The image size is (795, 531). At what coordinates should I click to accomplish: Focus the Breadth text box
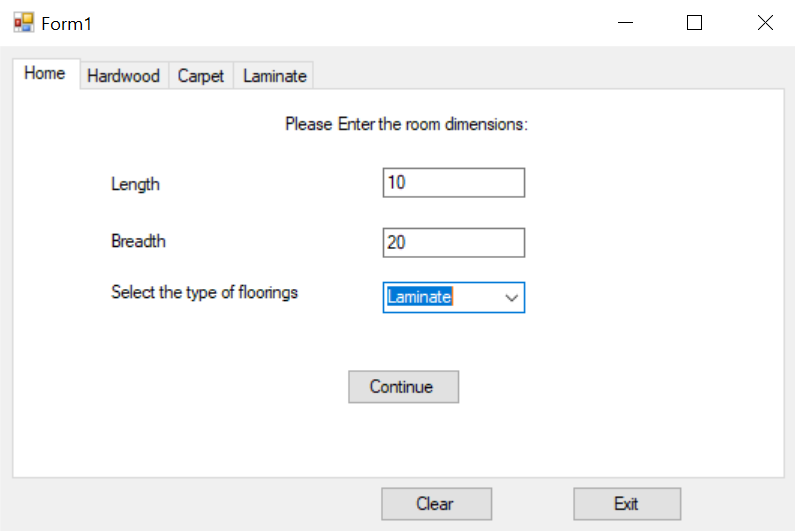tap(453, 243)
